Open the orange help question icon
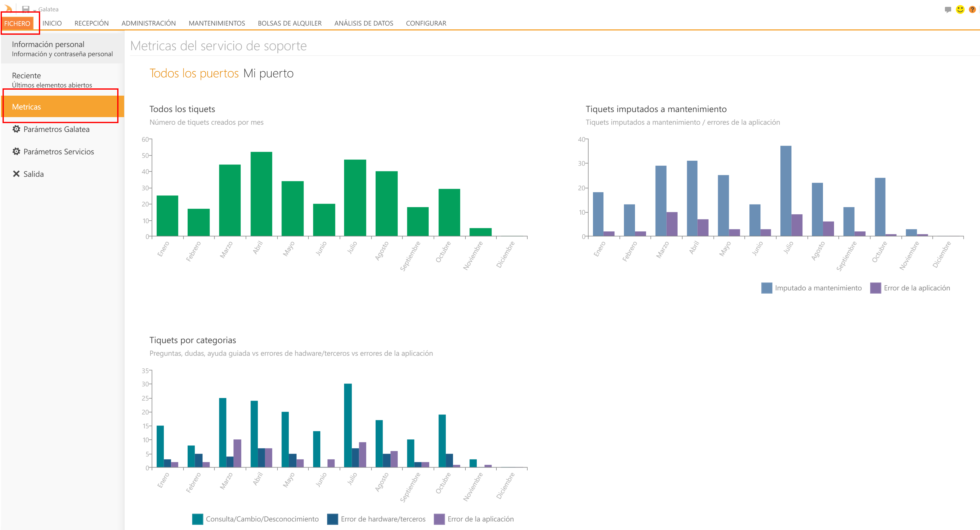This screenshot has height=530, width=980. (972, 9)
